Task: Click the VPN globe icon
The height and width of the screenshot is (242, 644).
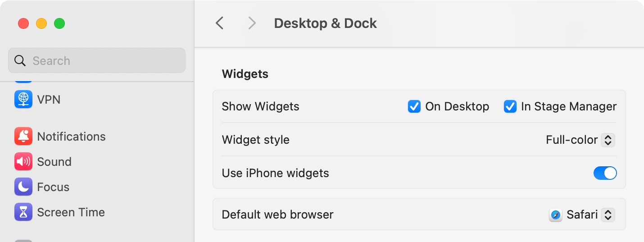Action: [23, 99]
